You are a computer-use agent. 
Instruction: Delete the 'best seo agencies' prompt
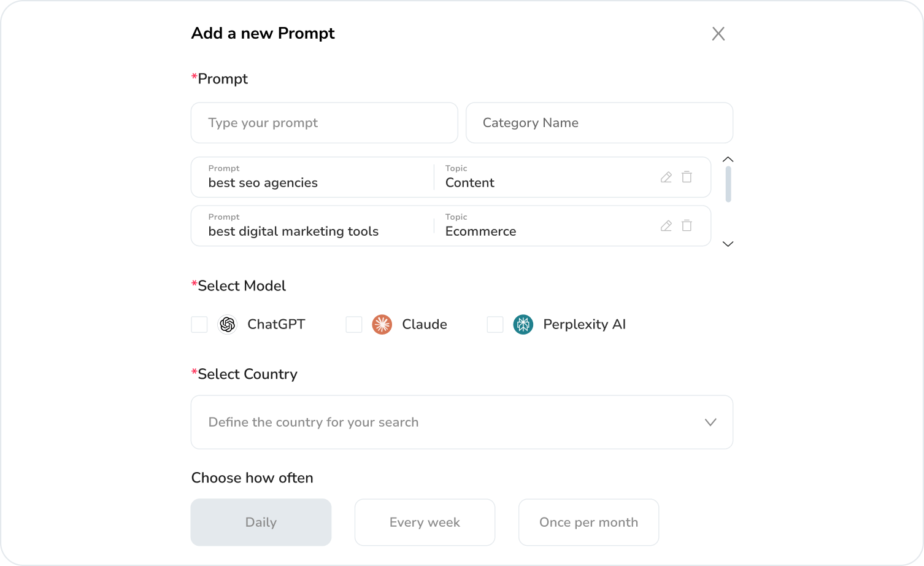[x=687, y=177]
